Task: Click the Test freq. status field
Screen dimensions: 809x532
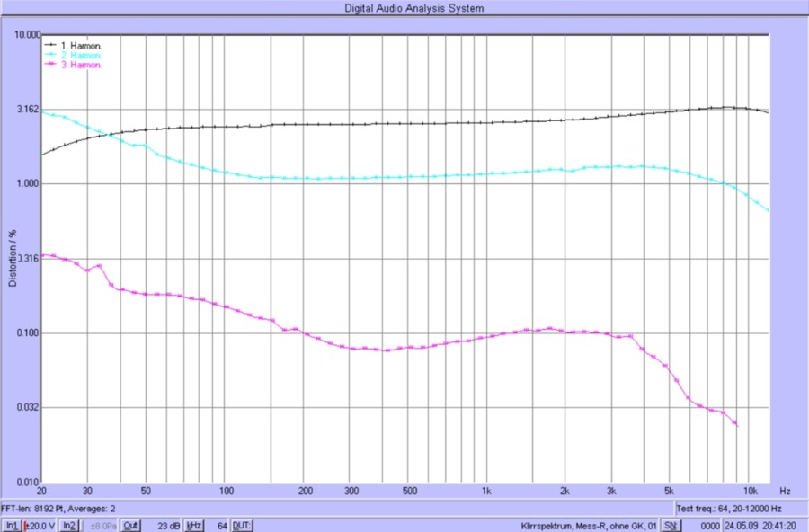Action: click(x=734, y=510)
